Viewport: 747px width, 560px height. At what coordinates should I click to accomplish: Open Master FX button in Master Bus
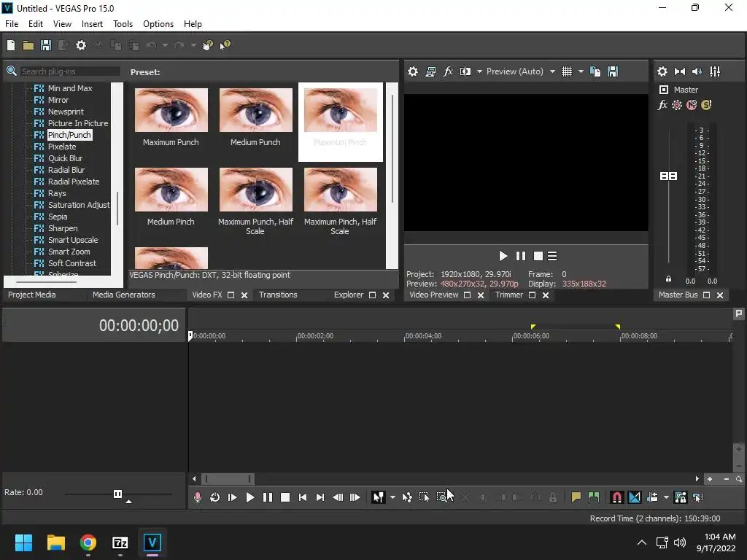(662, 105)
